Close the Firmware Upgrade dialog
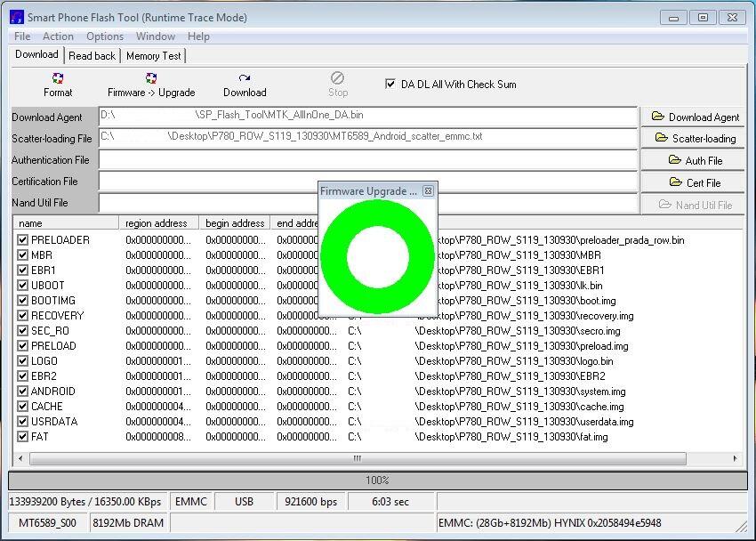756x541 pixels. tap(430, 190)
